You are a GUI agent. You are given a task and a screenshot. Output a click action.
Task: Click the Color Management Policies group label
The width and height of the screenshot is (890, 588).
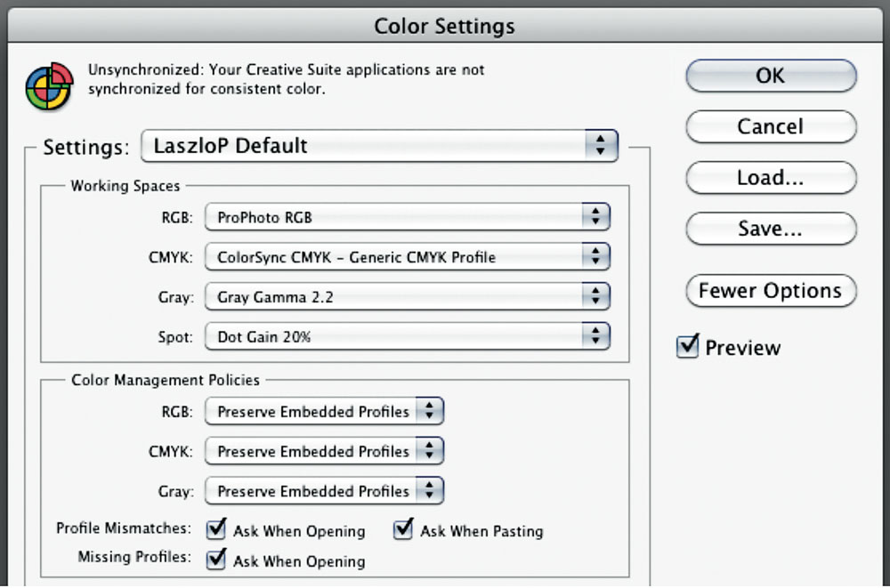(166, 380)
